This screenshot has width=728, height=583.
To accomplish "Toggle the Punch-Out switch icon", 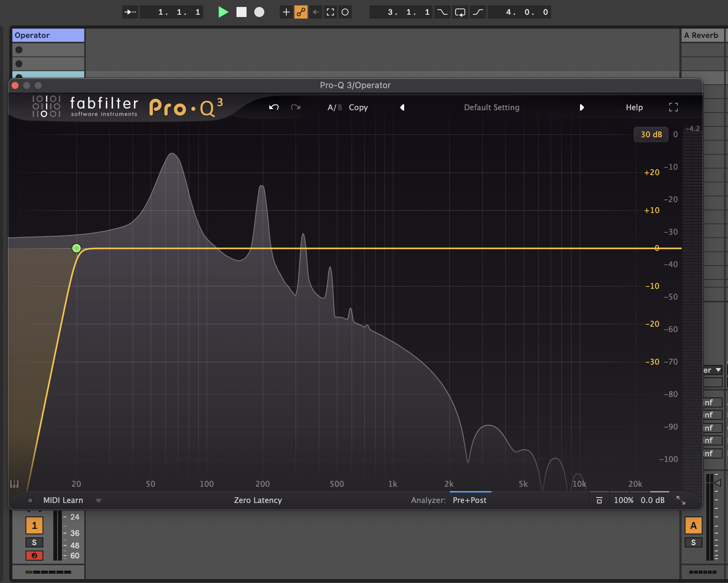I will (x=478, y=12).
